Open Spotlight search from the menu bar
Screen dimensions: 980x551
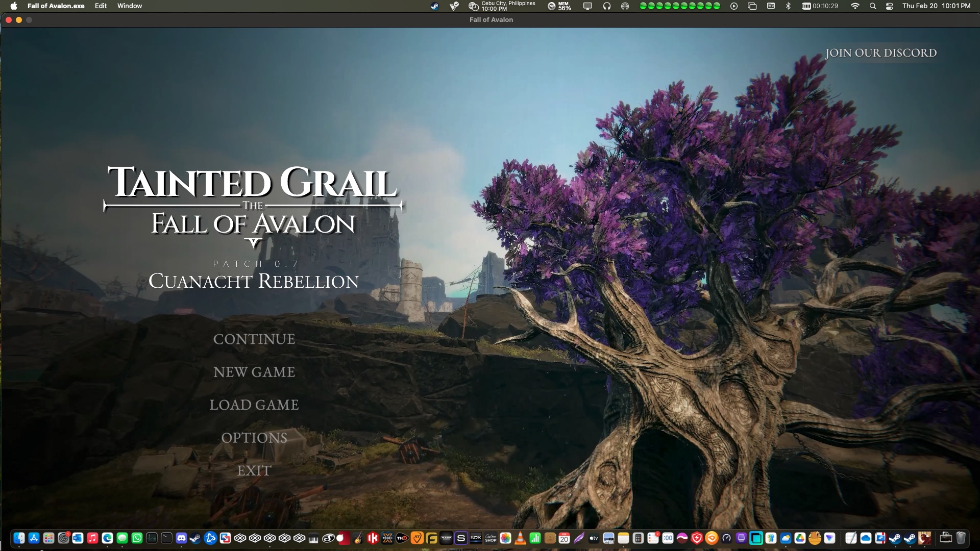(x=873, y=6)
